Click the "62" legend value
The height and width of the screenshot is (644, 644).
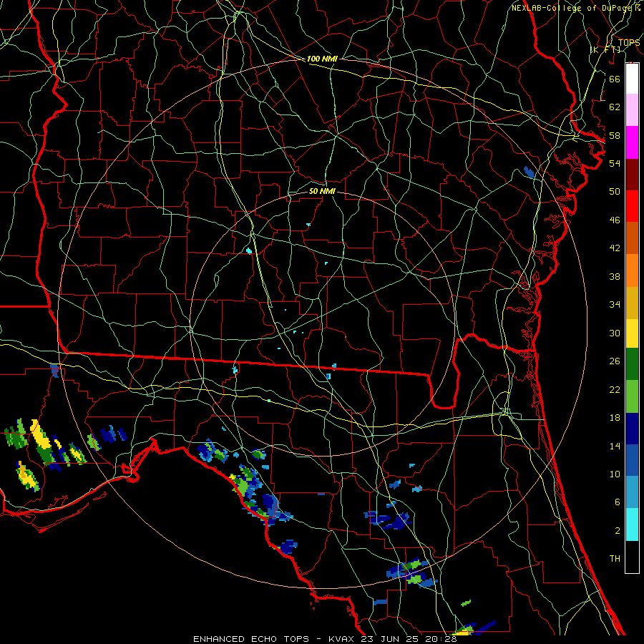coord(615,107)
